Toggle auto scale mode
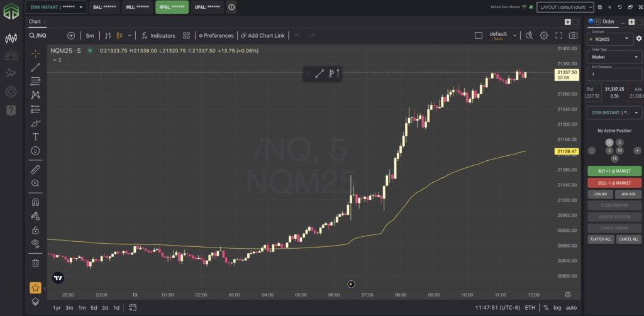The width and height of the screenshot is (644, 316). click(571, 307)
